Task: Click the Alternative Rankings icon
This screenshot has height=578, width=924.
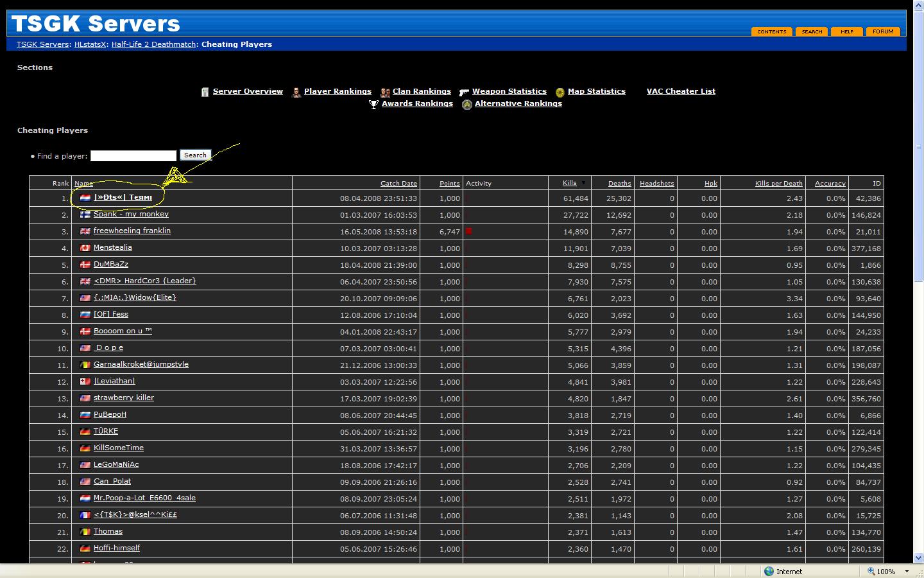Action: [x=467, y=104]
